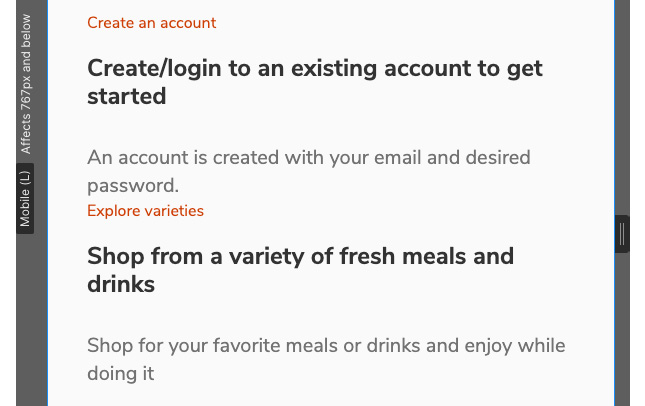This screenshot has height=406, width=645.
Task: Open the 'Explore varieties' link
Action: click(145, 211)
